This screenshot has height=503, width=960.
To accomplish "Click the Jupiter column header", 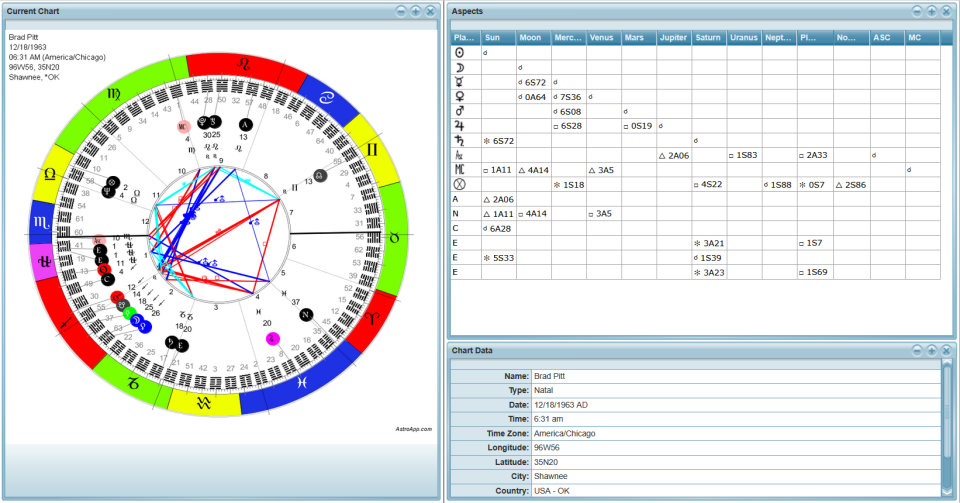I will click(674, 37).
